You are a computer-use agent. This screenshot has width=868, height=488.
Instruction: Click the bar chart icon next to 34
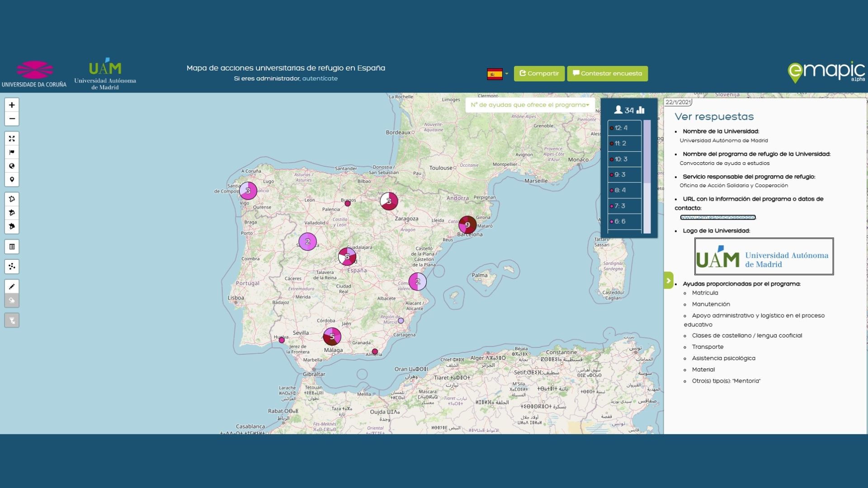pyautogui.click(x=641, y=110)
